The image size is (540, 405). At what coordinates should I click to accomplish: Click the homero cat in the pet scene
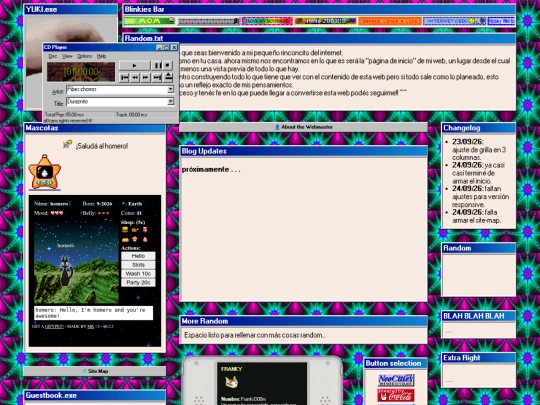(x=66, y=271)
